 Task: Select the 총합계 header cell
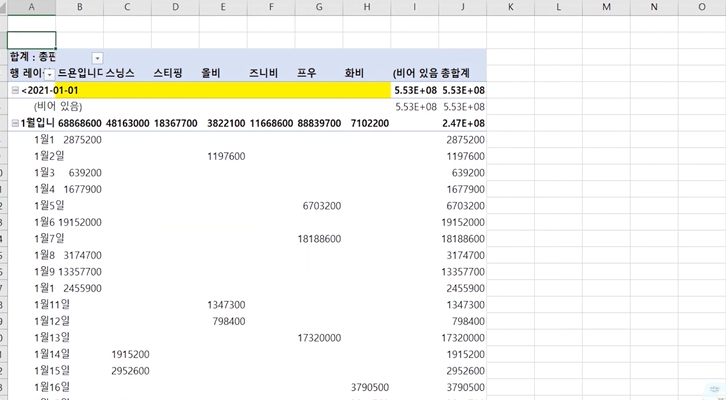point(463,74)
